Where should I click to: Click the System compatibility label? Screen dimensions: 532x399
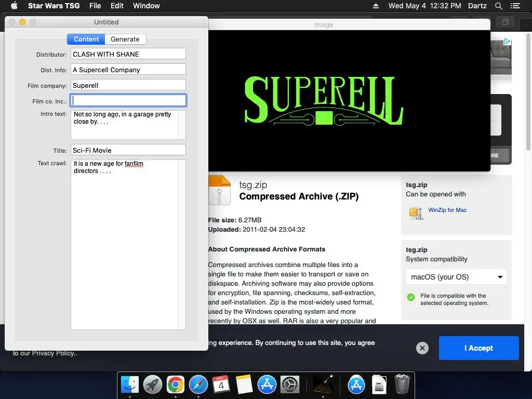[436, 259]
